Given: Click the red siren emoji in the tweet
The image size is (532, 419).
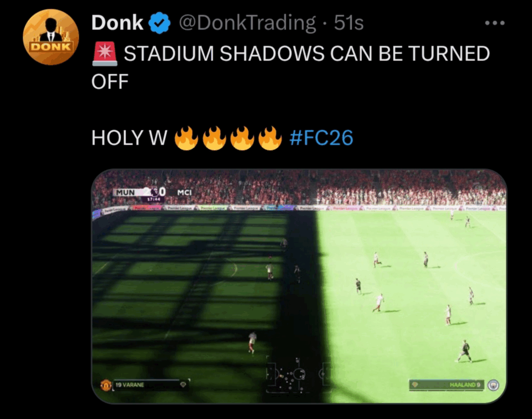Looking at the screenshot, I should (x=105, y=54).
